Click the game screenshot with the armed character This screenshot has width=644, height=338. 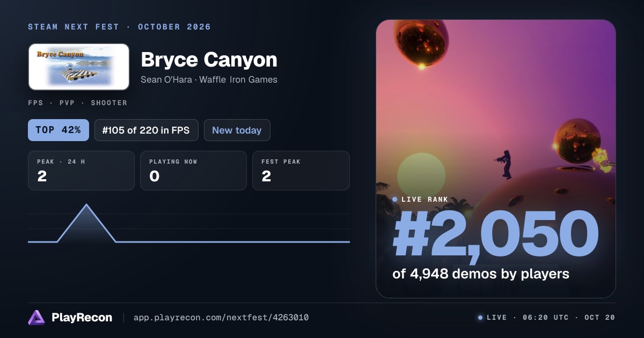coord(496,159)
